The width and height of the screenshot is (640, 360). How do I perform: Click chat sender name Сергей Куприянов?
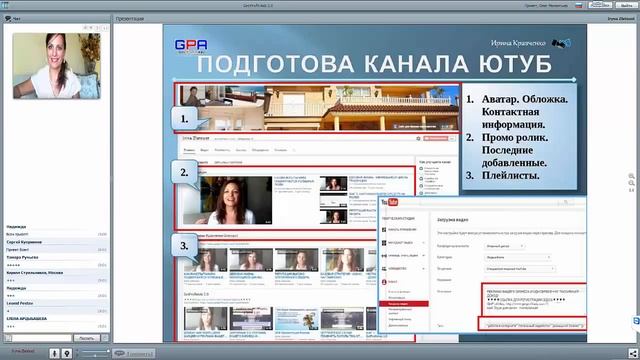pos(24,242)
